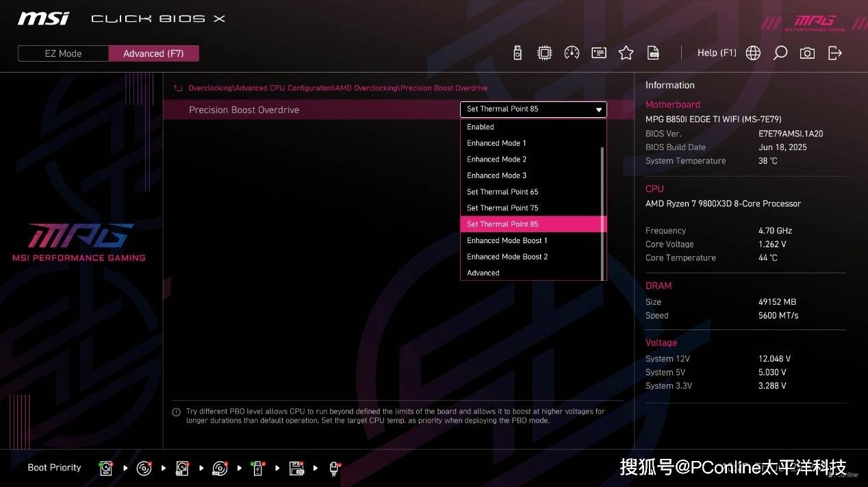Click the Boot Priority label
This screenshot has width=868, height=487.
(54, 468)
